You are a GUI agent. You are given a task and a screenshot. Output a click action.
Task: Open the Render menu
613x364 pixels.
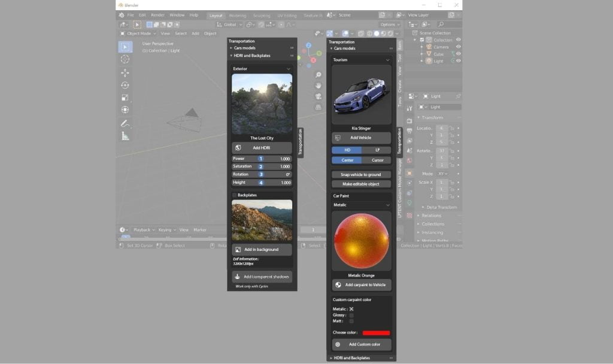(157, 15)
